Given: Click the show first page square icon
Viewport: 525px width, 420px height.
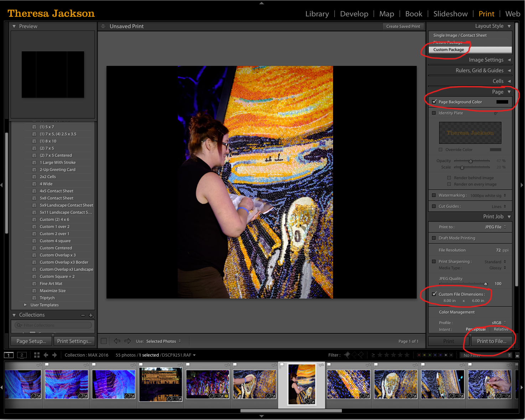Looking at the screenshot, I should pyautogui.click(x=104, y=341).
